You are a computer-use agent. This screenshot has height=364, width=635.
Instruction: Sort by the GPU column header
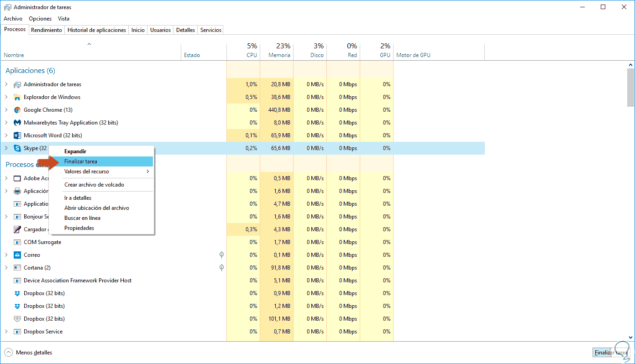[x=377, y=51]
